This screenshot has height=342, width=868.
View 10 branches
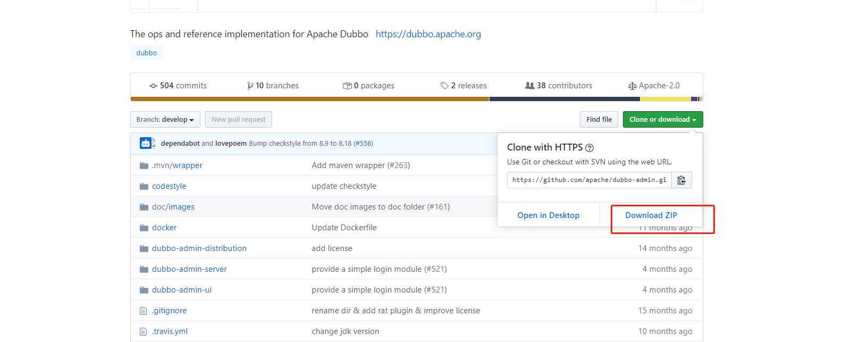(273, 86)
